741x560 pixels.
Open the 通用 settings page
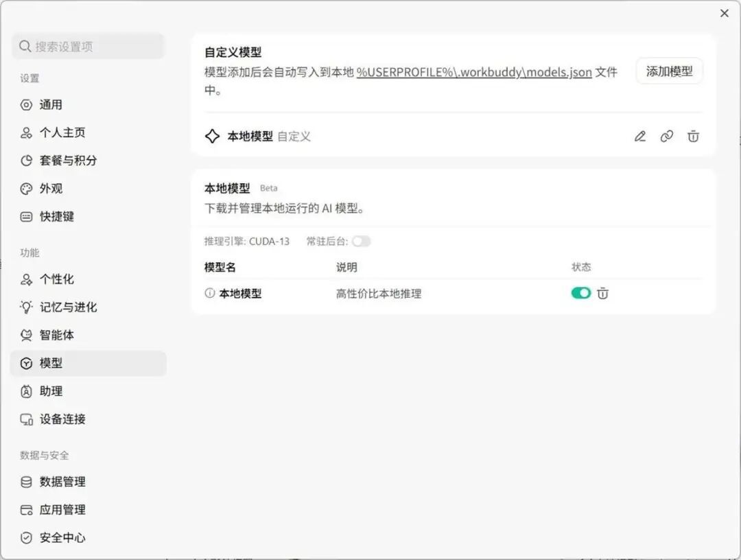click(x=88, y=105)
